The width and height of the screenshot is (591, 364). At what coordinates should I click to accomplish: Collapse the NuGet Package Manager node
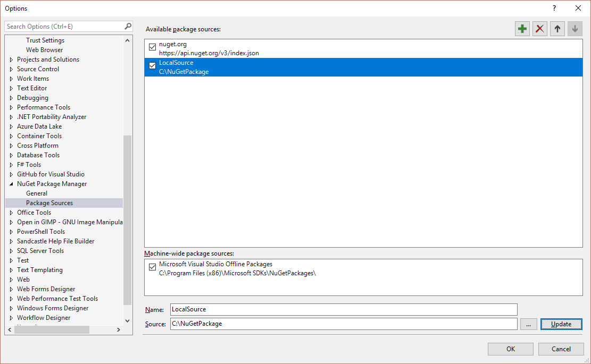[11, 183]
